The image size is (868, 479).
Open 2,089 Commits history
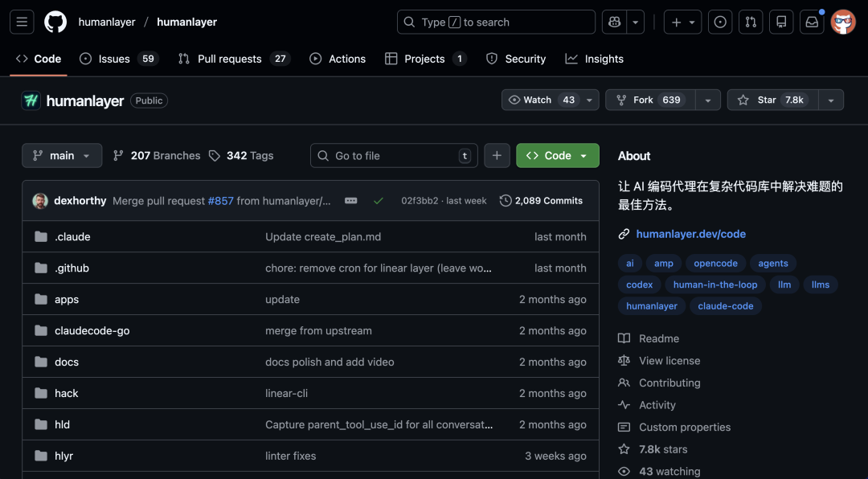coord(541,200)
